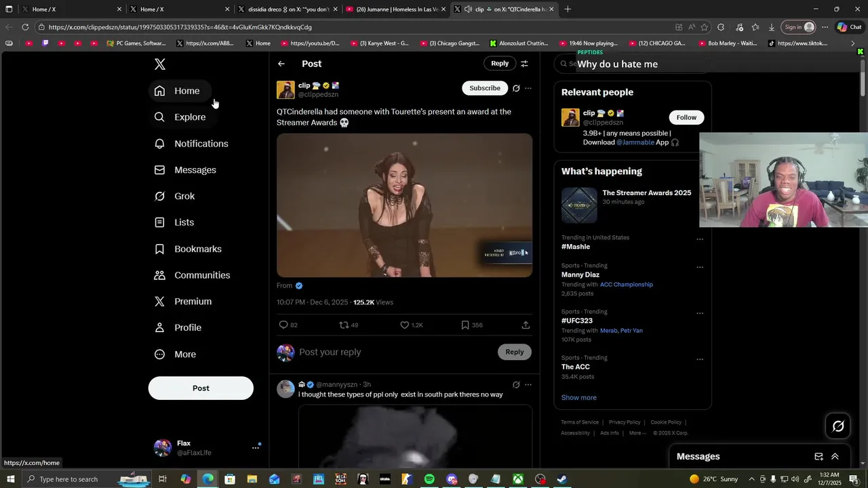Follow clip in Relevant people
Image resolution: width=868 pixels, height=488 pixels.
(x=686, y=117)
